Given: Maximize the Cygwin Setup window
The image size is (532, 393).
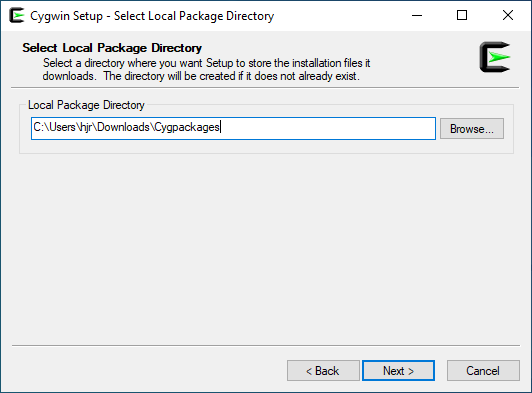Looking at the screenshot, I should point(462,15).
